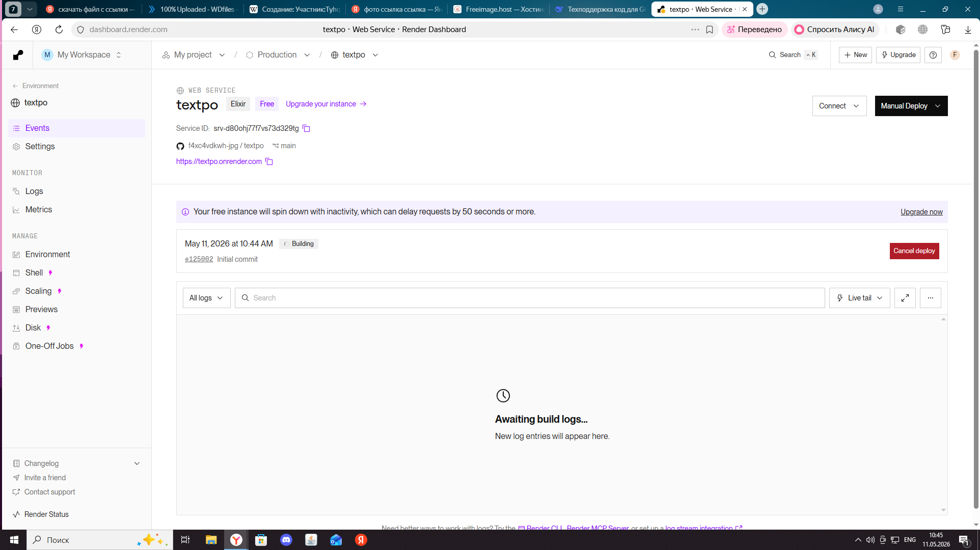This screenshot has width=980, height=550.
Task: Open Outlook from the taskbar
Action: point(336,540)
